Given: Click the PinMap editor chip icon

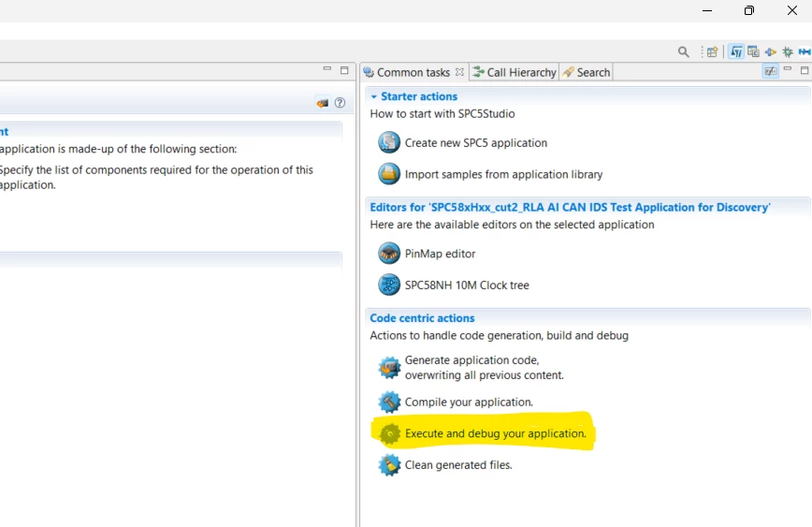Looking at the screenshot, I should tap(389, 254).
